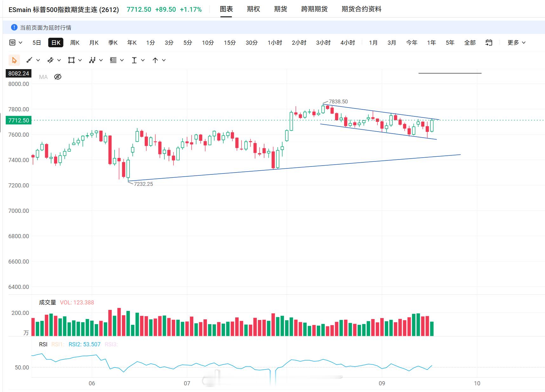The image size is (545, 392).
Task: Choose the 4小时 interval
Action: pyautogui.click(x=348, y=42)
